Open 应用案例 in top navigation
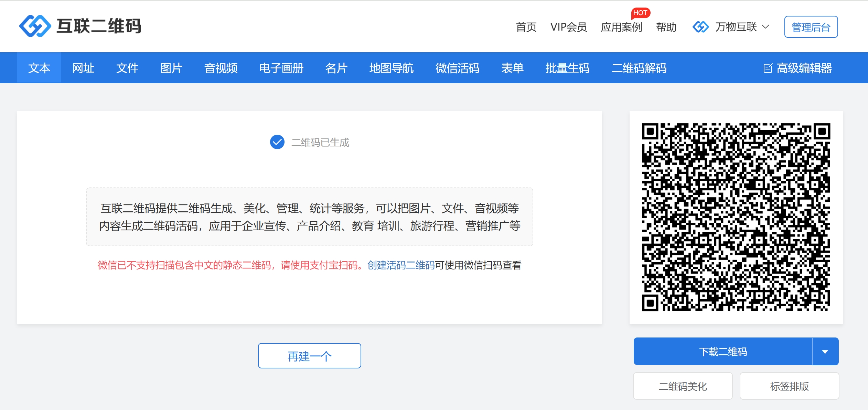Screen dimensions: 868x410 click(x=622, y=27)
